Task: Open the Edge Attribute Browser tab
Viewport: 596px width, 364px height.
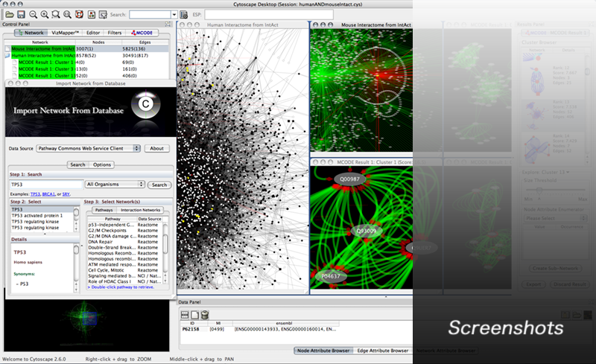Action: tap(383, 351)
